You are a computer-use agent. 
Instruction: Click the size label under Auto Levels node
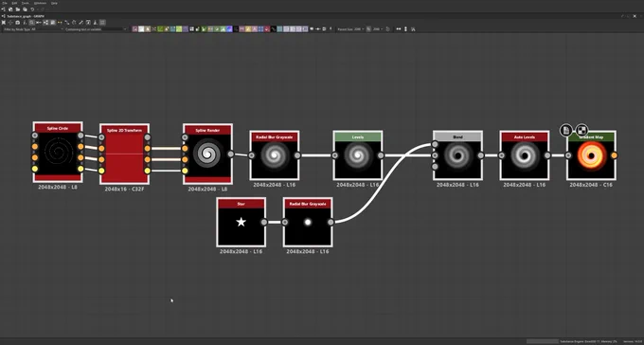click(525, 185)
